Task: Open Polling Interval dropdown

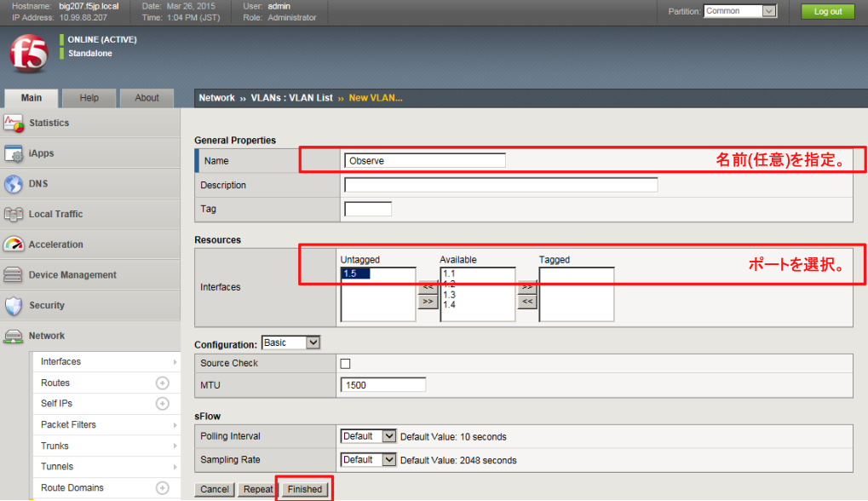Action: click(368, 436)
